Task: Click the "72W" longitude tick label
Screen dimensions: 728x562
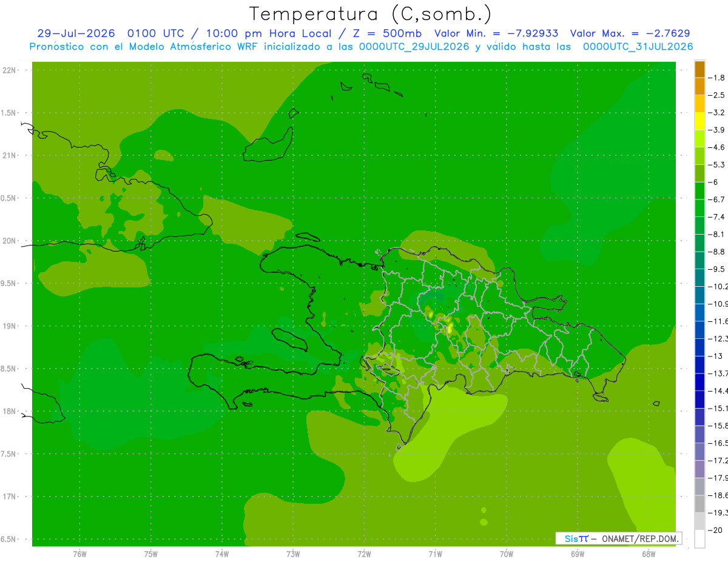Action: pyautogui.click(x=365, y=554)
